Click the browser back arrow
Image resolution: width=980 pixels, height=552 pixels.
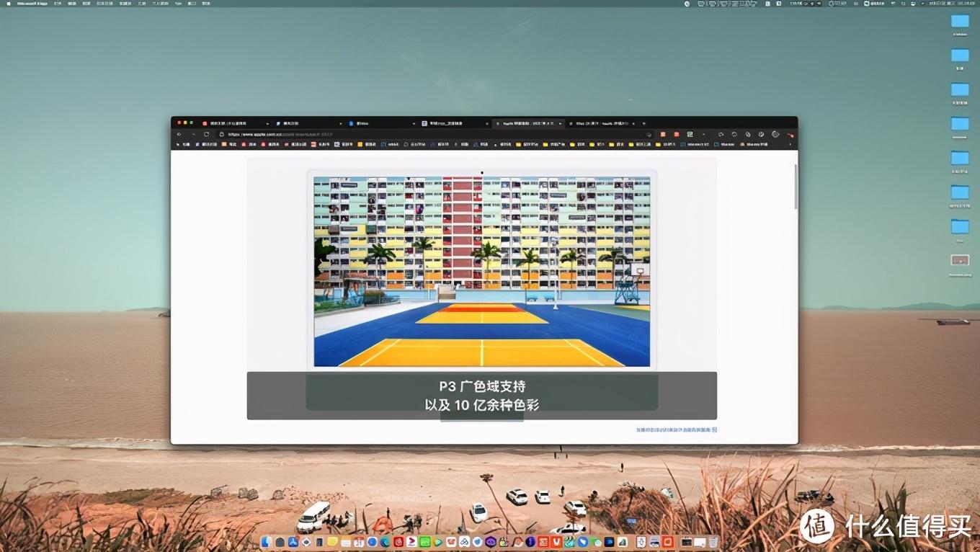tap(179, 134)
